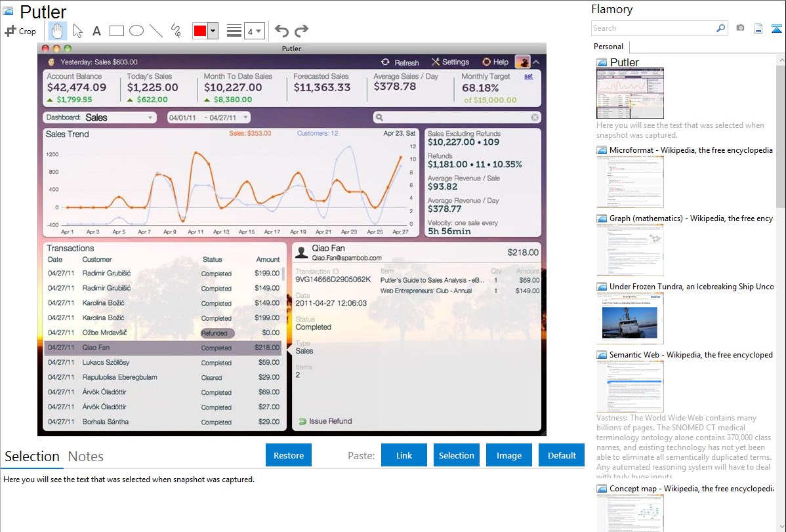The height and width of the screenshot is (532, 786).
Task: Select the Lukacs Szőllősy transaction row
Action: [x=164, y=362]
